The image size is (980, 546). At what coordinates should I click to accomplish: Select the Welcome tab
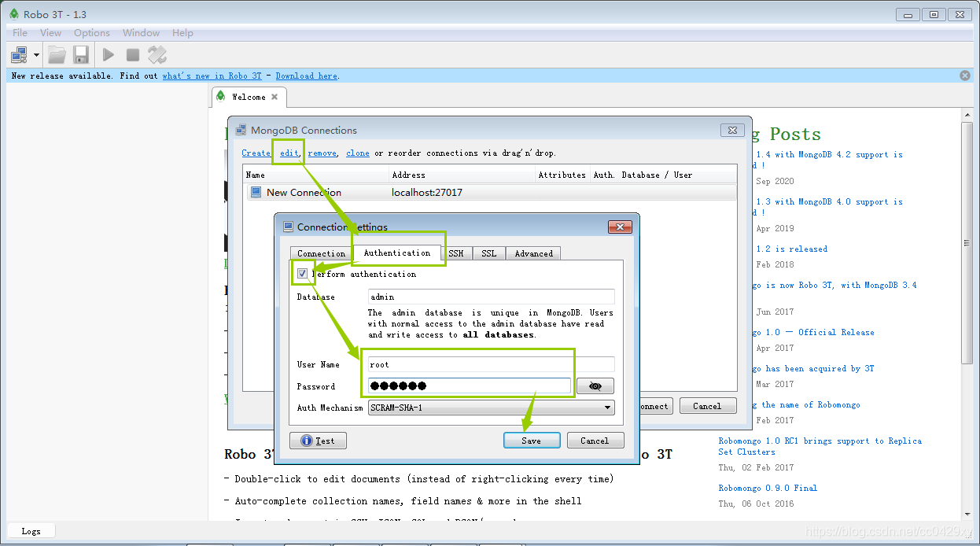click(249, 97)
